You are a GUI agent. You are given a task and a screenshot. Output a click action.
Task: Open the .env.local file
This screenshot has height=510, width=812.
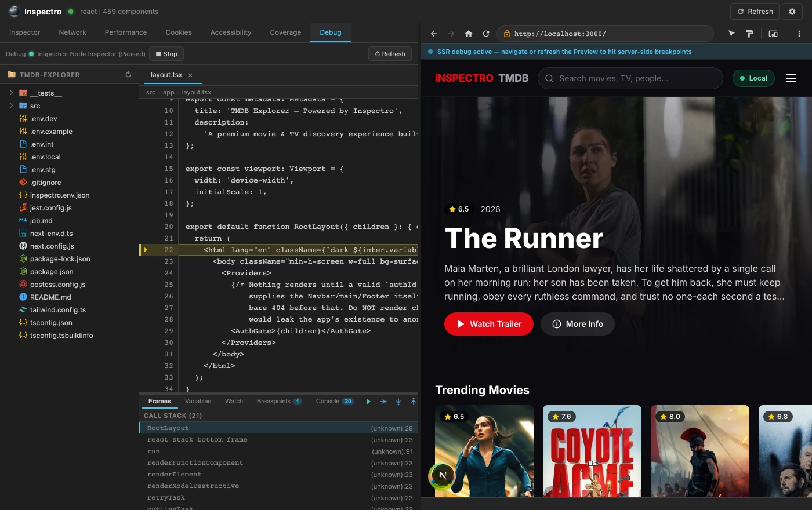coord(69,156)
